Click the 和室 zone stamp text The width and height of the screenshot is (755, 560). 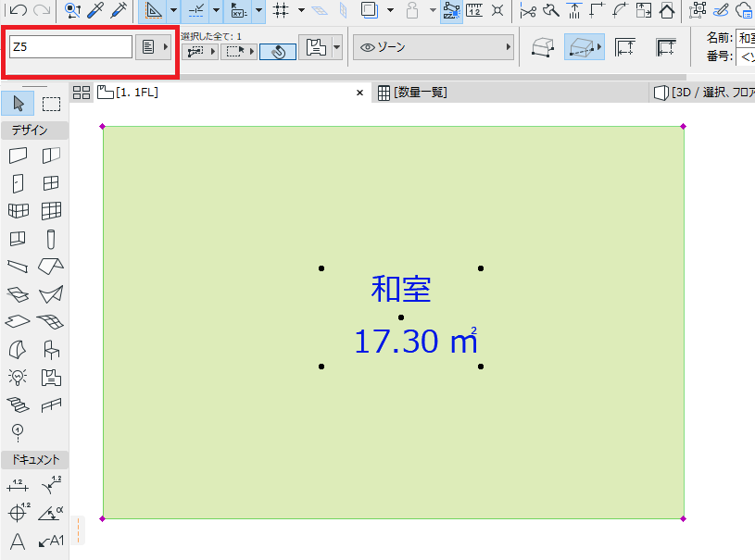click(x=400, y=289)
